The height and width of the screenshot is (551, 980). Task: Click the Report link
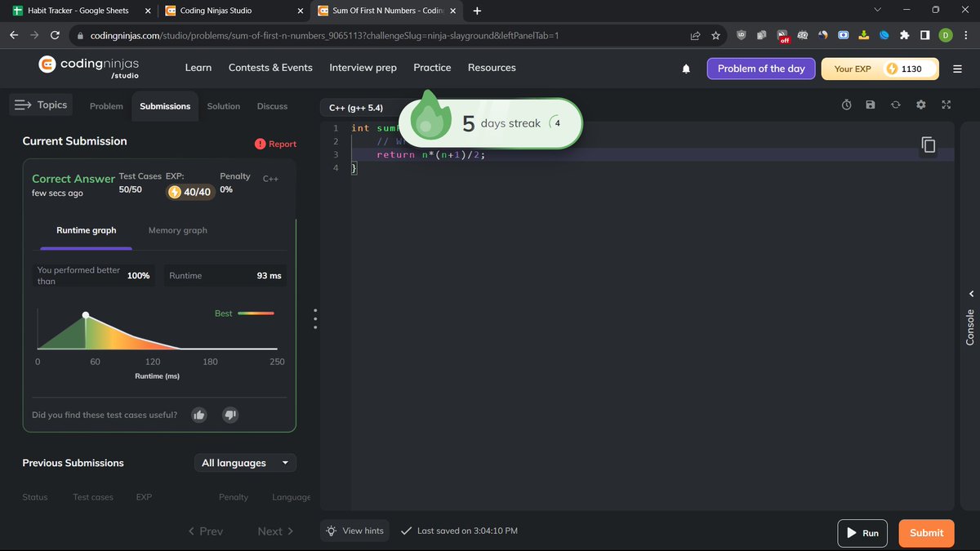tap(275, 144)
